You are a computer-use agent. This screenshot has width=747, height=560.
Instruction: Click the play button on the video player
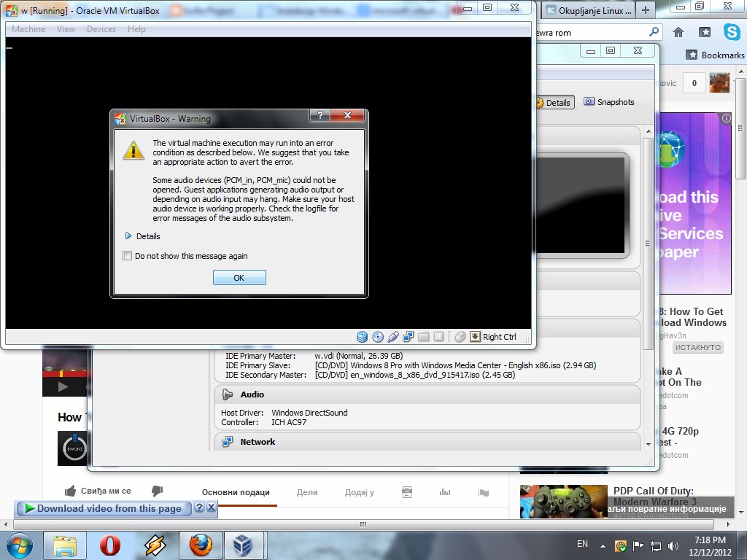[x=63, y=387]
